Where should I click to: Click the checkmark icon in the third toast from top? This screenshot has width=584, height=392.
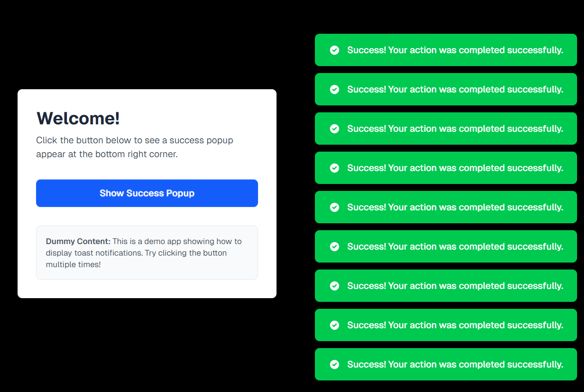pos(335,129)
